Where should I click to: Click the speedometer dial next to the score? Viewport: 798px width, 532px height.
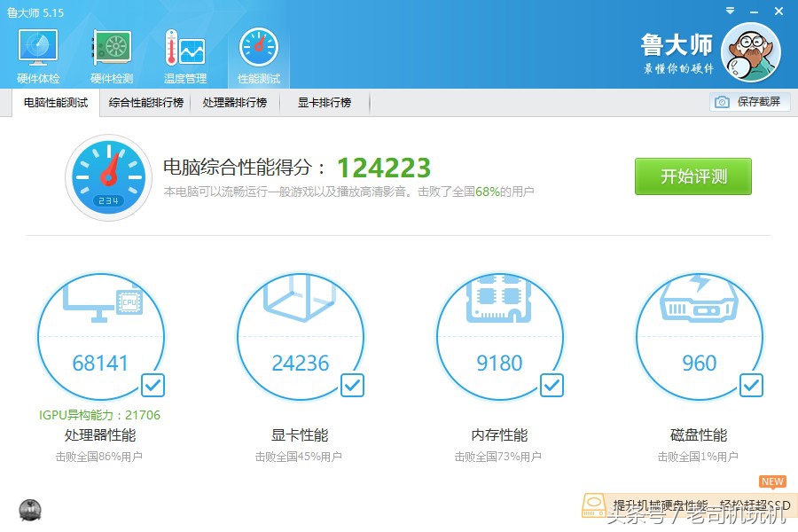pyautogui.click(x=108, y=176)
